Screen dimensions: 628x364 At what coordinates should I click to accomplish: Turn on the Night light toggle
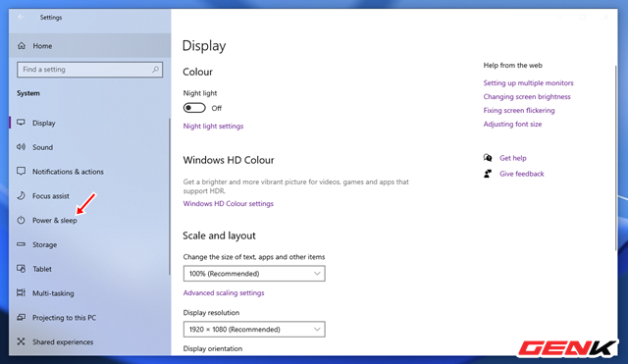tap(194, 108)
